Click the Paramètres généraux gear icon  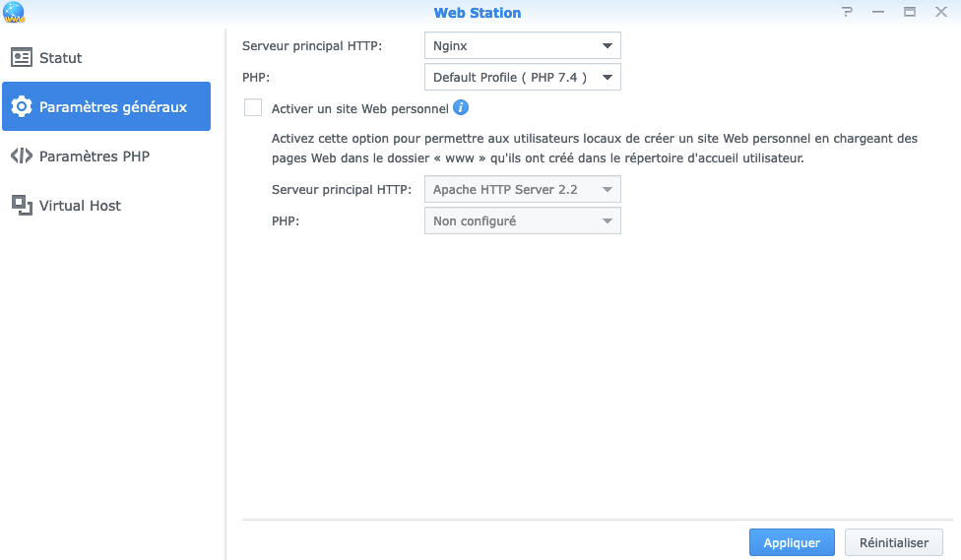pyautogui.click(x=22, y=107)
